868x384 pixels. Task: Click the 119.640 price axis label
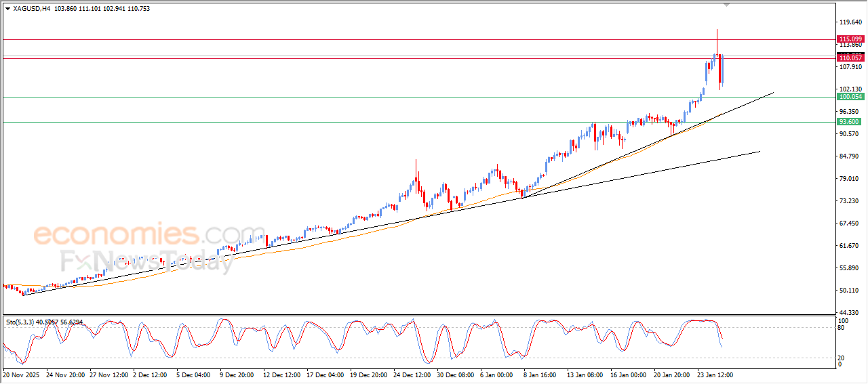tap(850, 22)
